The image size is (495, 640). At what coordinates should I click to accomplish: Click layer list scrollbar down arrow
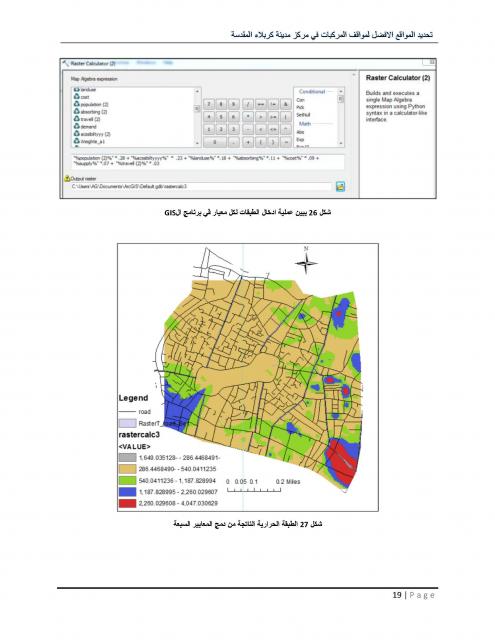[198, 143]
